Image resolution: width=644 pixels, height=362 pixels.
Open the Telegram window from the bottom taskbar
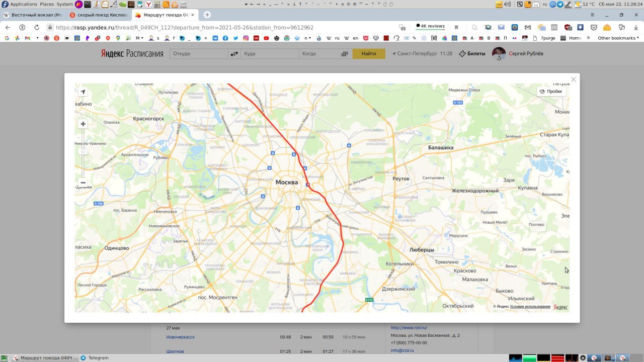click(95, 358)
